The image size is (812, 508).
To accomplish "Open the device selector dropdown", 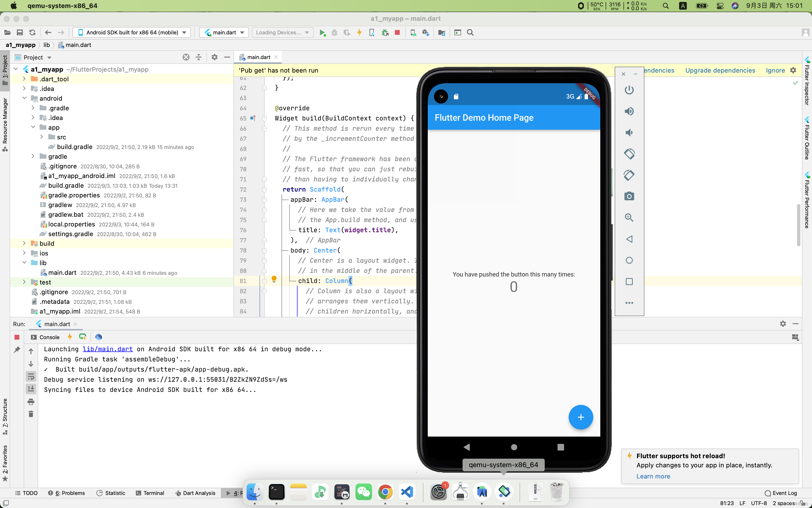I will tap(132, 33).
